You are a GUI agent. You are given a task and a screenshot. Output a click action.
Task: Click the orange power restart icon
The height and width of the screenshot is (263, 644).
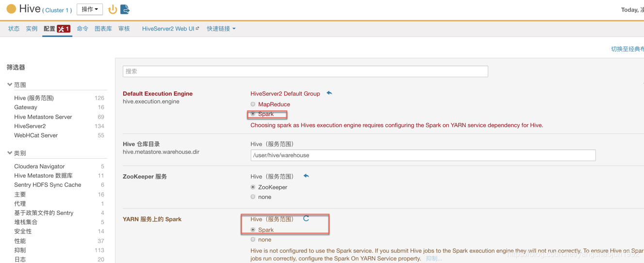(113, 9)
